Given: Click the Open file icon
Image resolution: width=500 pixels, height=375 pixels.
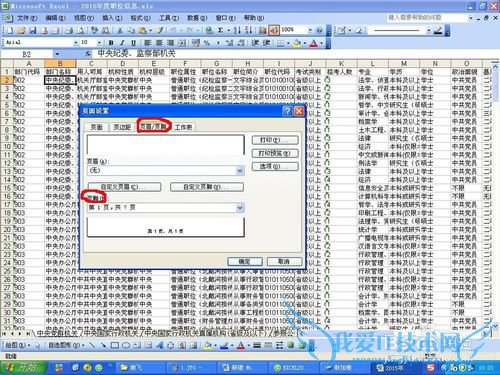Looking at the screenshot, I should pos(21,30).
